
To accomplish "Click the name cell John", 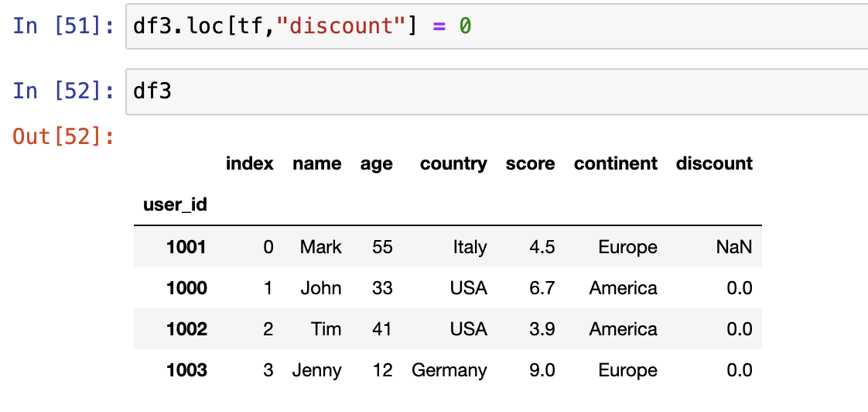I will tap(321, 288).
